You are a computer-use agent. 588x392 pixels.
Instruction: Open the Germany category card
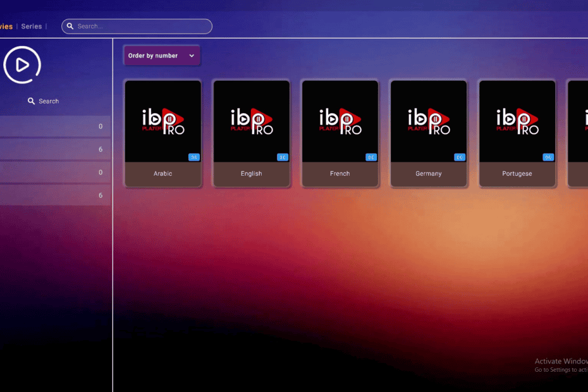point(428,133)
